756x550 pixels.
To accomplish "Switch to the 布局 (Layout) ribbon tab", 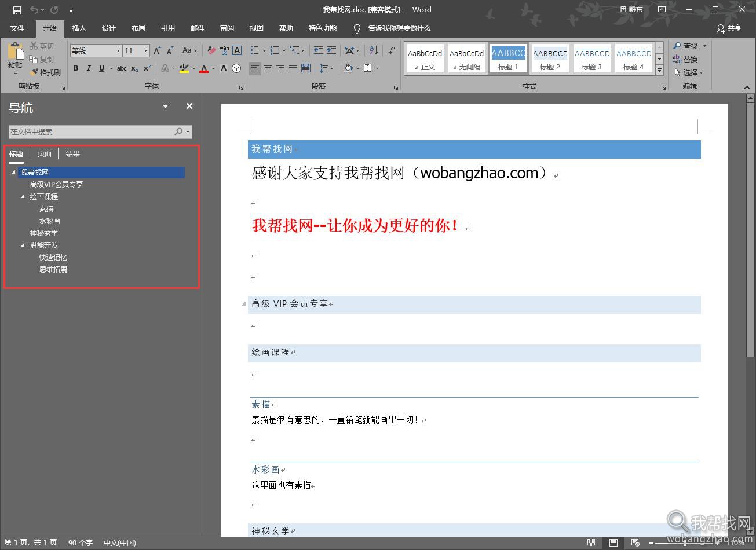I will coord(138,28).
